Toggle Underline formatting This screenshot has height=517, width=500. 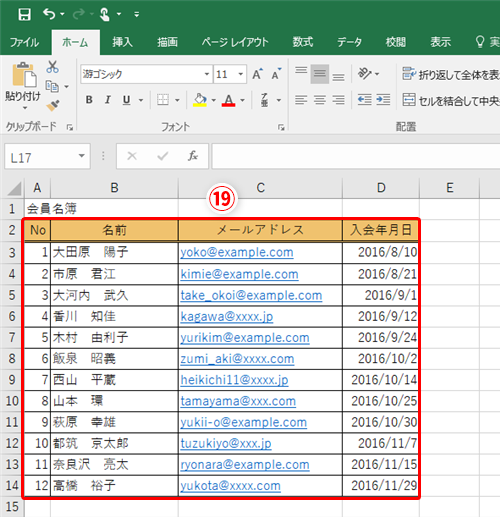tap(126, 100)
